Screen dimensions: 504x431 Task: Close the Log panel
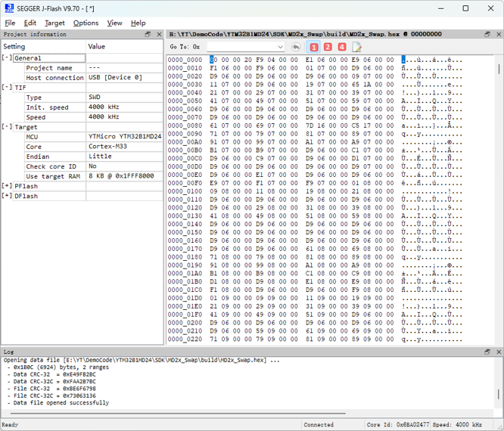tap(499, 352)
